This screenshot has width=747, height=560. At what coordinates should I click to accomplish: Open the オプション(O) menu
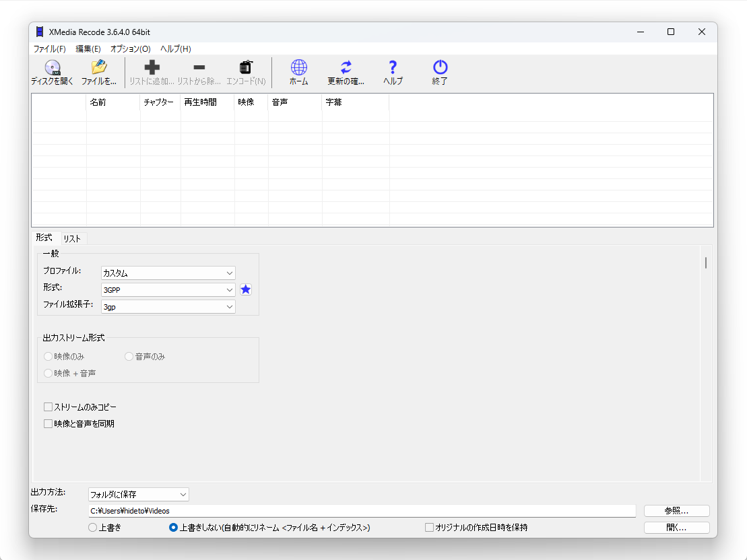pyautogui.click(x=131, y=48)
